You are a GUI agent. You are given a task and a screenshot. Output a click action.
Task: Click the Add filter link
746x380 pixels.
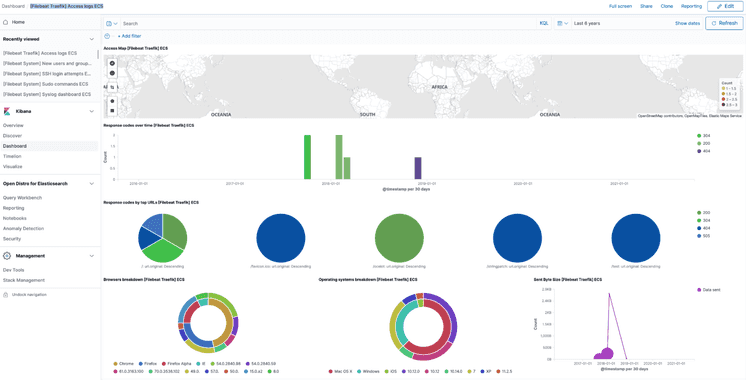click(129, 36)
